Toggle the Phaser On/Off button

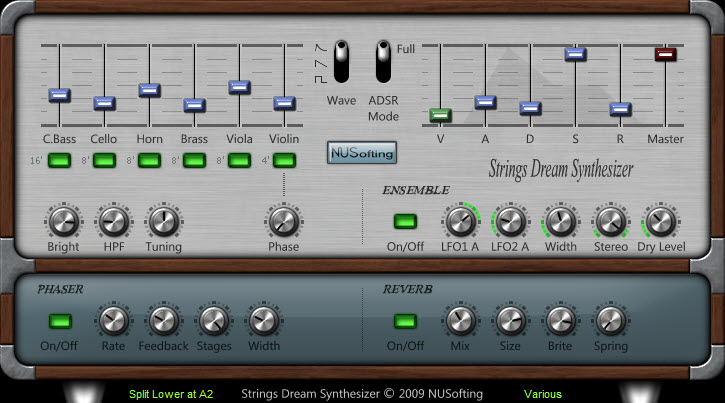point(62,322)
